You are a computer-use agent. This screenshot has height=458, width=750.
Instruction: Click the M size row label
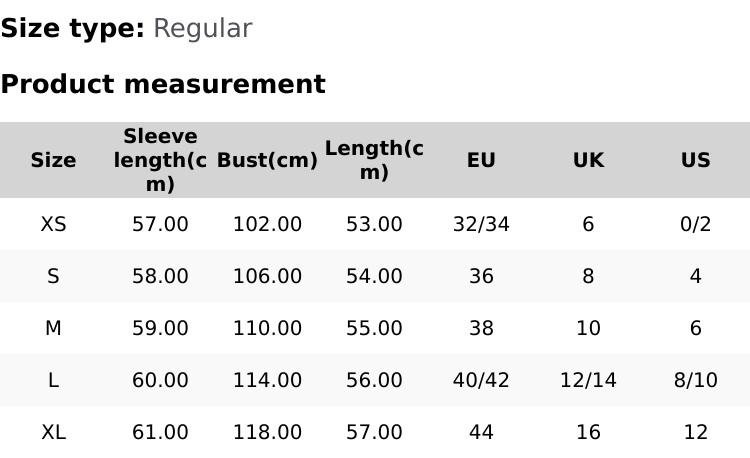click(53, 328)
